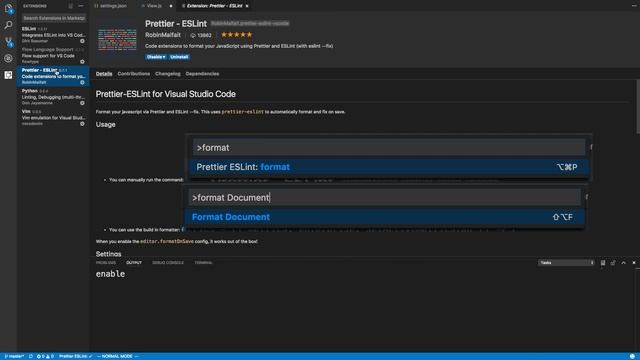Switch to the Debug Console panel tab
This screenshot has height=360, width=640.
tap(168, 263)
